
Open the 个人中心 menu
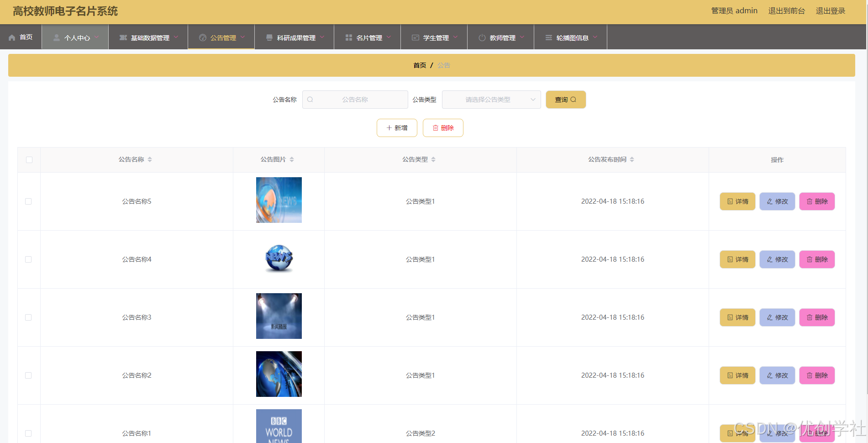75,37
